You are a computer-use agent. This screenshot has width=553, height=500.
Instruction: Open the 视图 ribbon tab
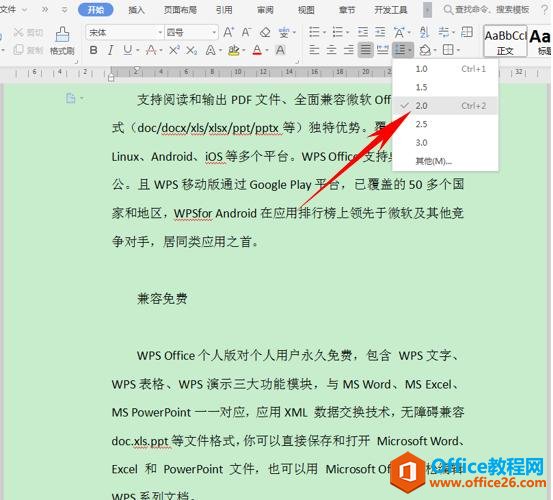coord(306,10)
